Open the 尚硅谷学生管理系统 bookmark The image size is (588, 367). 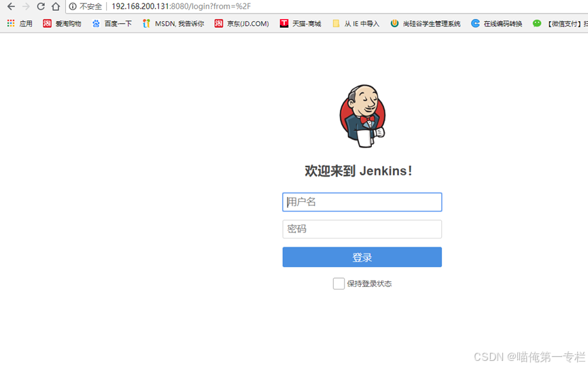(426, 24)
